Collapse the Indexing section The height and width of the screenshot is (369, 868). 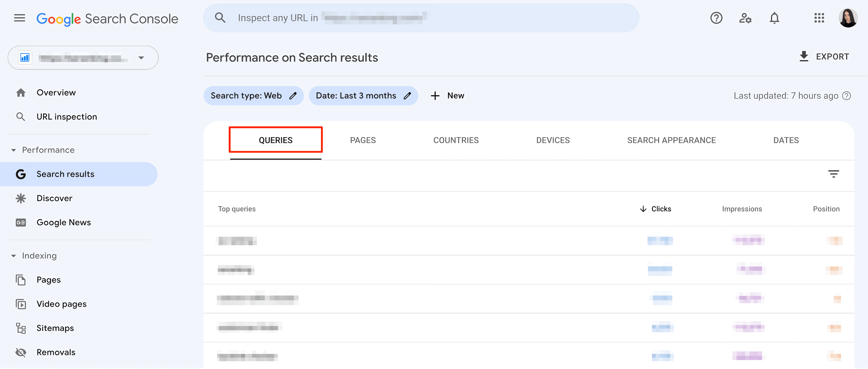tap(13, 256)
